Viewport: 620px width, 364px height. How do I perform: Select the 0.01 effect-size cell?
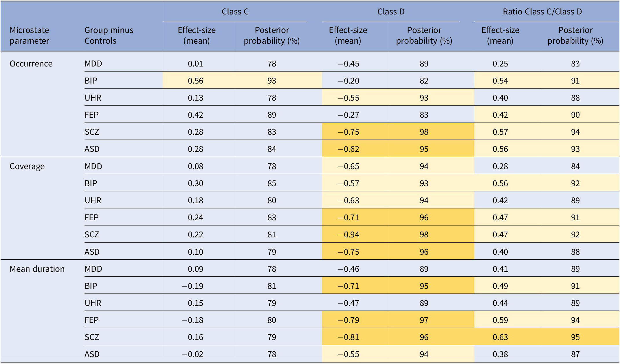pos(196,64)
